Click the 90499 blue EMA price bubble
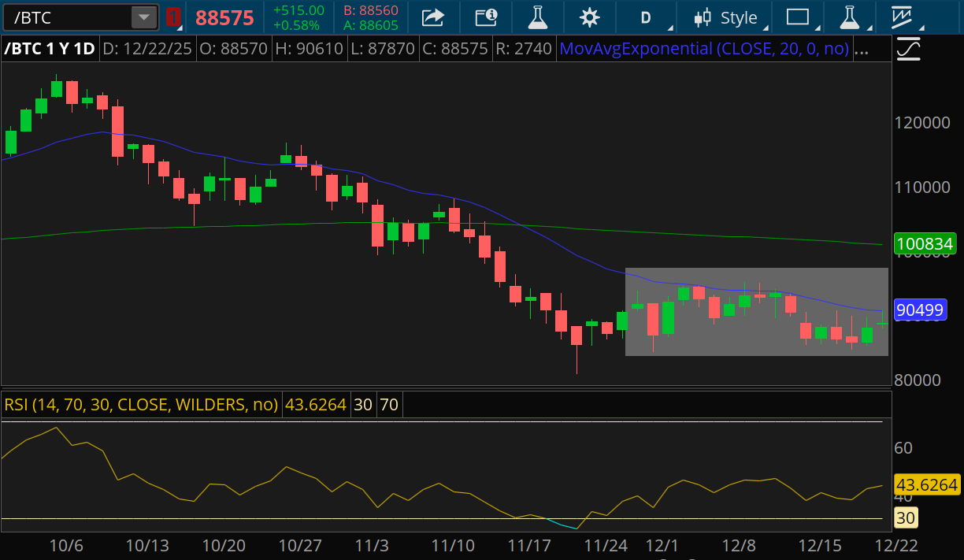The image size is (964, 560). click(920, 310)
